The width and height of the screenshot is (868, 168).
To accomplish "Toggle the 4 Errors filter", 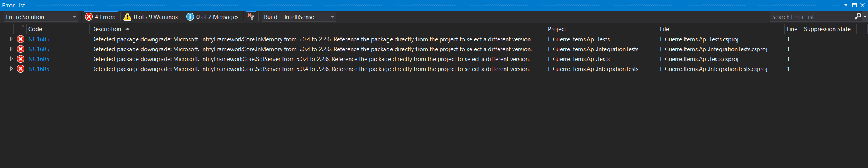I will coord(101,17).
